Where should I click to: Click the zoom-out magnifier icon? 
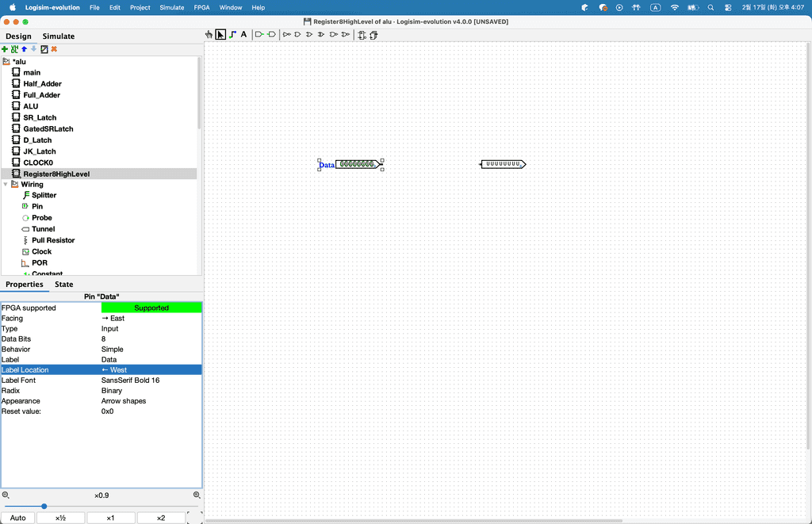point(6,495)
